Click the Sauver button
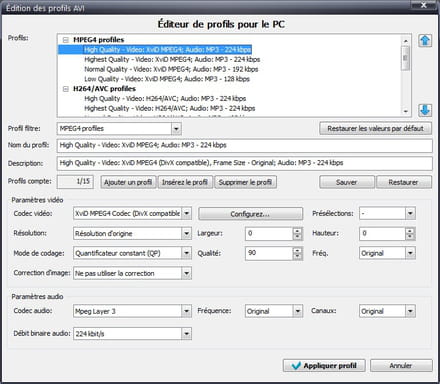This screenshot has width=440, height=384. pos(347,182)
